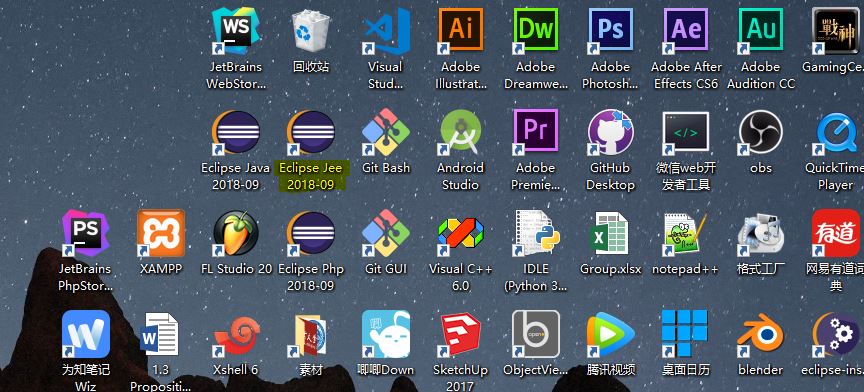This screenshot has width=864, height=392.
Task: Click the GamingCe game shortcut
Action: 835,31
